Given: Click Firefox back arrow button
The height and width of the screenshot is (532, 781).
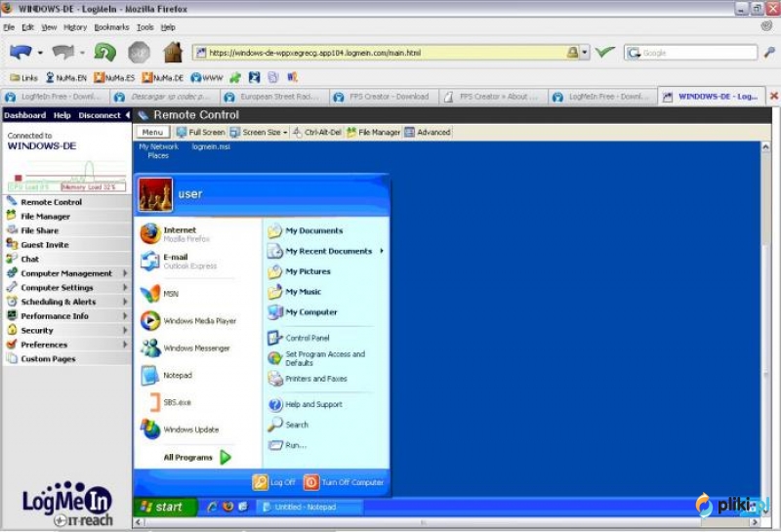Looking at the screenshot, I should coord(21,52).
